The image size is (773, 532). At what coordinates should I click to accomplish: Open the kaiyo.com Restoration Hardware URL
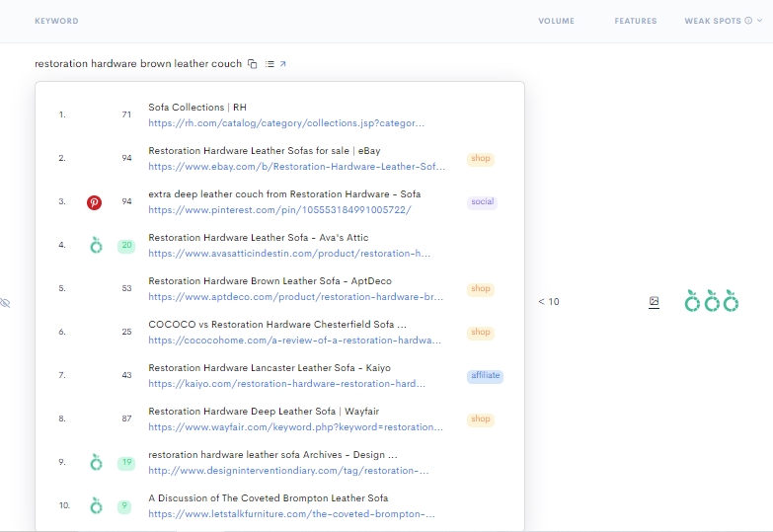(x=286, y=384)
